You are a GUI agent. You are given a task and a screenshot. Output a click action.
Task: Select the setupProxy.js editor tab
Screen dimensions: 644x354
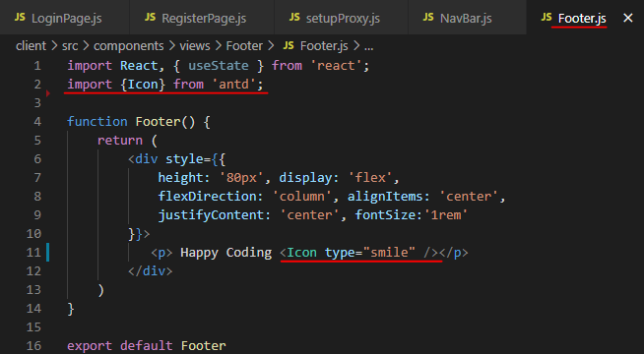click(x=341, y=18)
